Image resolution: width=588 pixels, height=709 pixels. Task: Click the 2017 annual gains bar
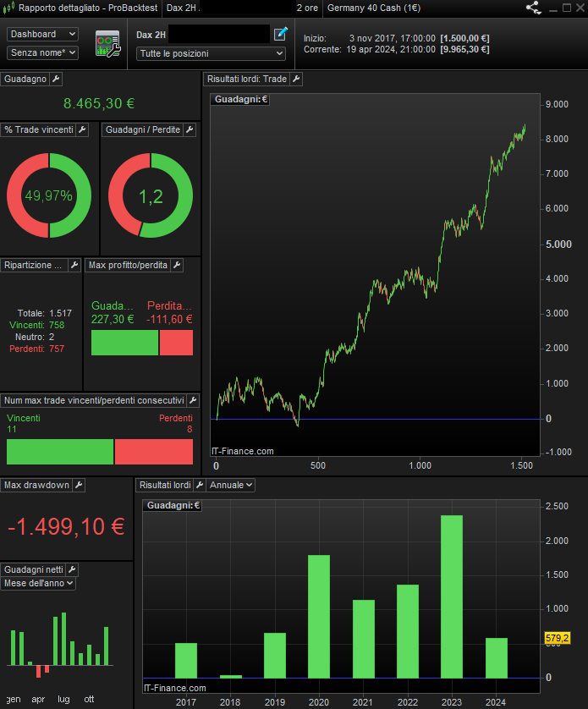pos(186,660)
